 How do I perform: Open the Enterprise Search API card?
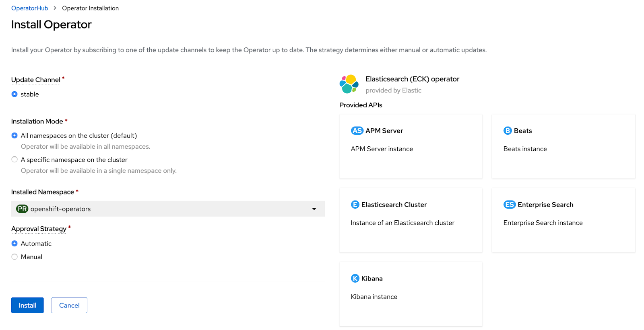[x=563, y=221]
